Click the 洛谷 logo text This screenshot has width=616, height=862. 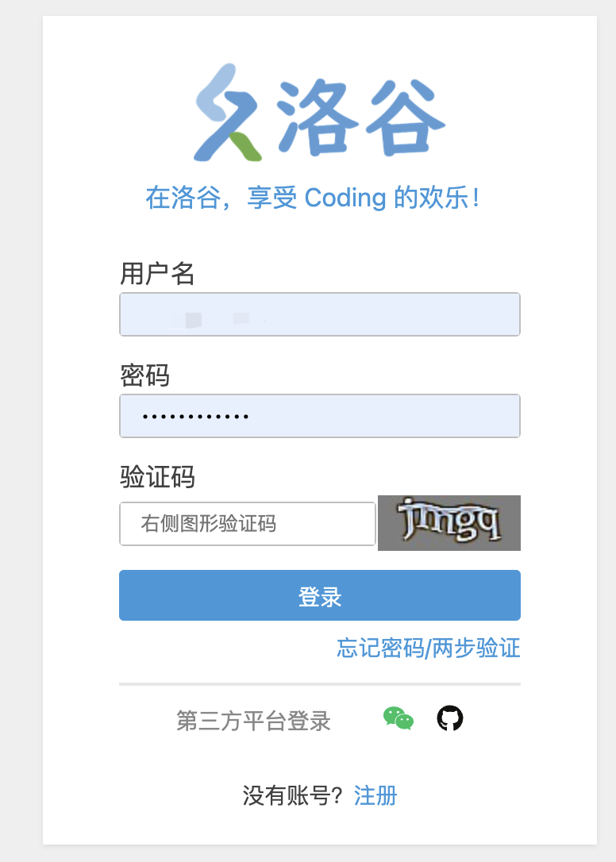360,117
